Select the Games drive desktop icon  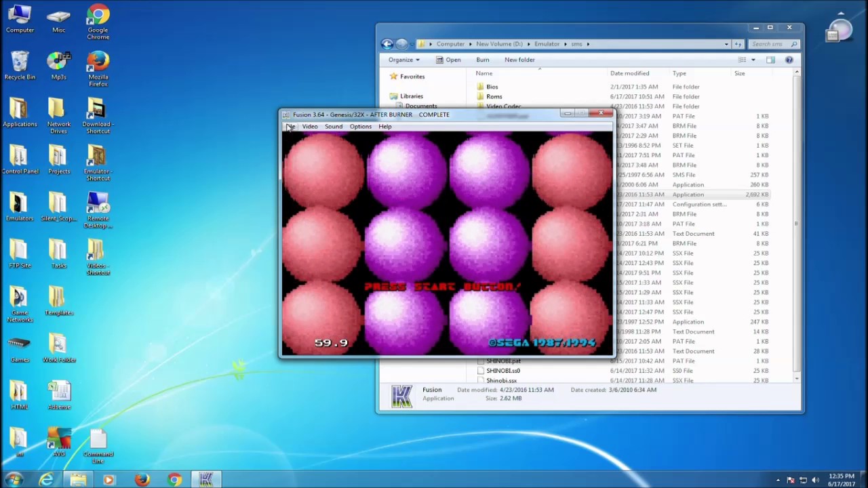20,348
